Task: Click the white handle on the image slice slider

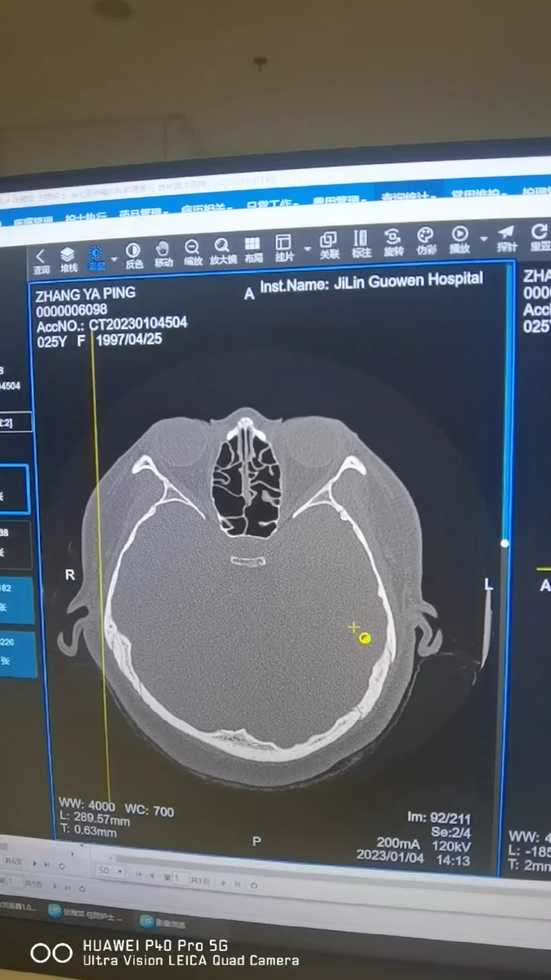Action: point(505,543)
